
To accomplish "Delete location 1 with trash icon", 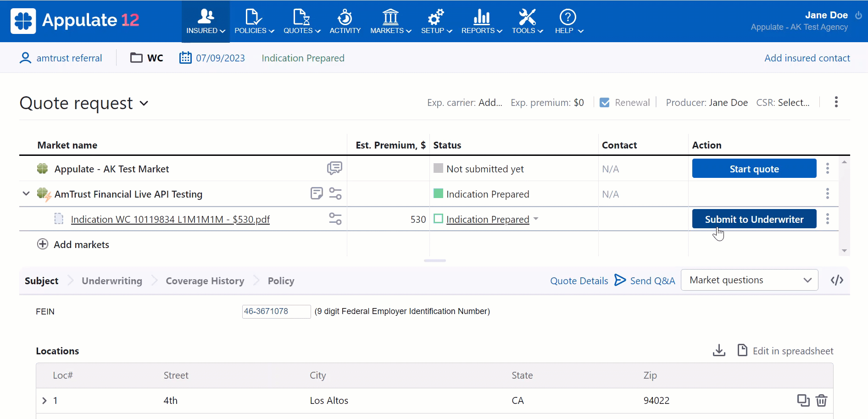I will tap(821, 400).
